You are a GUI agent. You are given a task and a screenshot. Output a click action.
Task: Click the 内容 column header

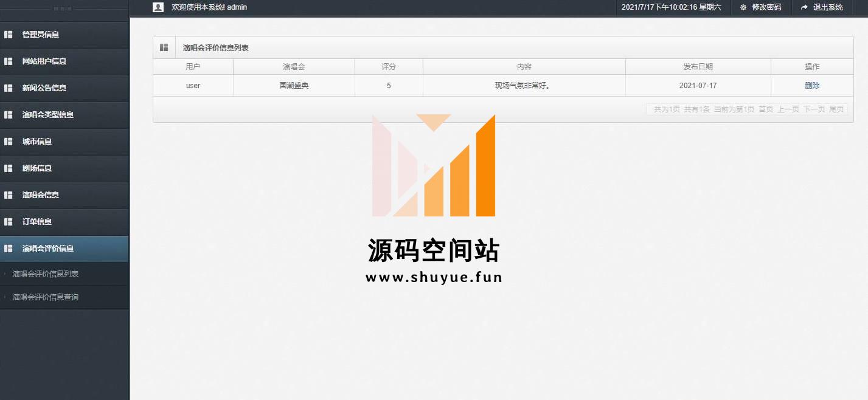pyautogui.click(x=524, y=67)
